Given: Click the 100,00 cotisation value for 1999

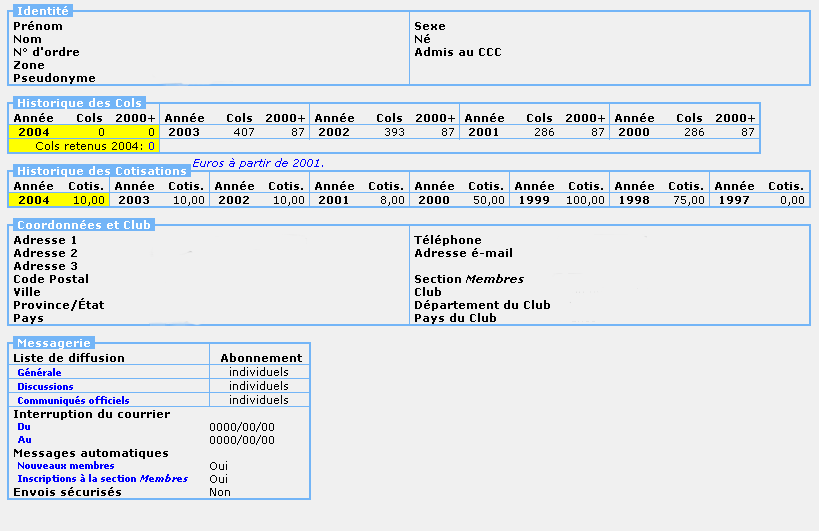Looking at the screenshot, I should pyautogui.click(x=586, y=200).
